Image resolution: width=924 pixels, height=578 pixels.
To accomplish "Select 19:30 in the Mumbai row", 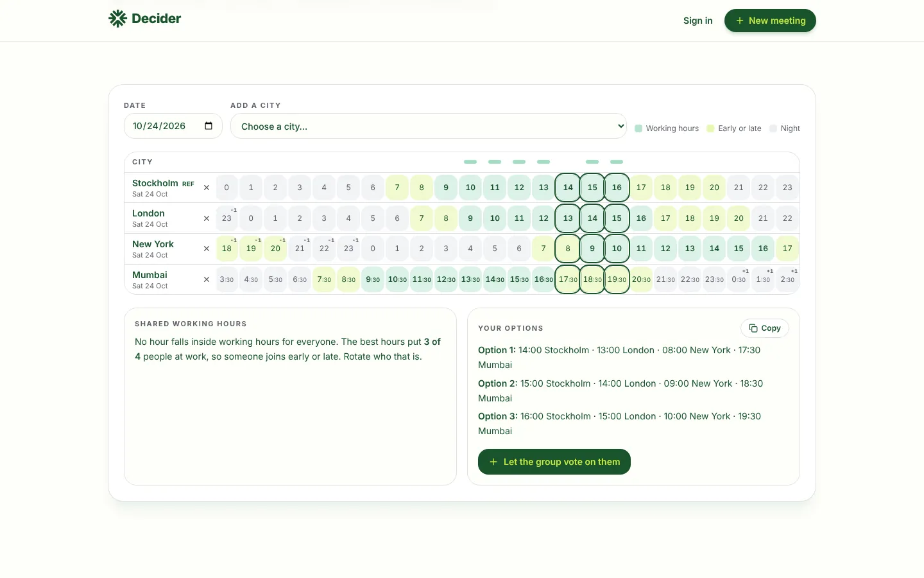I will (x=617, y=279).
